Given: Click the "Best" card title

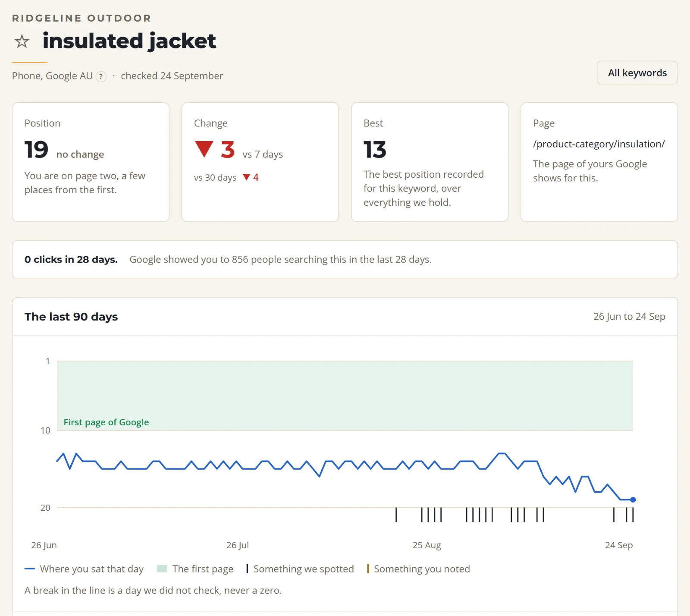Looking at the screenshot, I should 373,123.
